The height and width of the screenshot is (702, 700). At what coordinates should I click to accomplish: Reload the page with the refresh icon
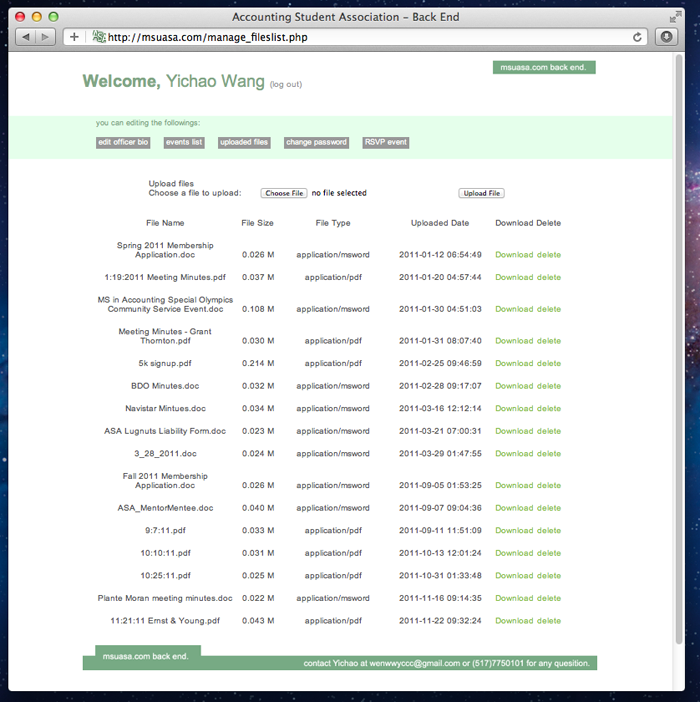pyautogui.click(x=637, y=37)
